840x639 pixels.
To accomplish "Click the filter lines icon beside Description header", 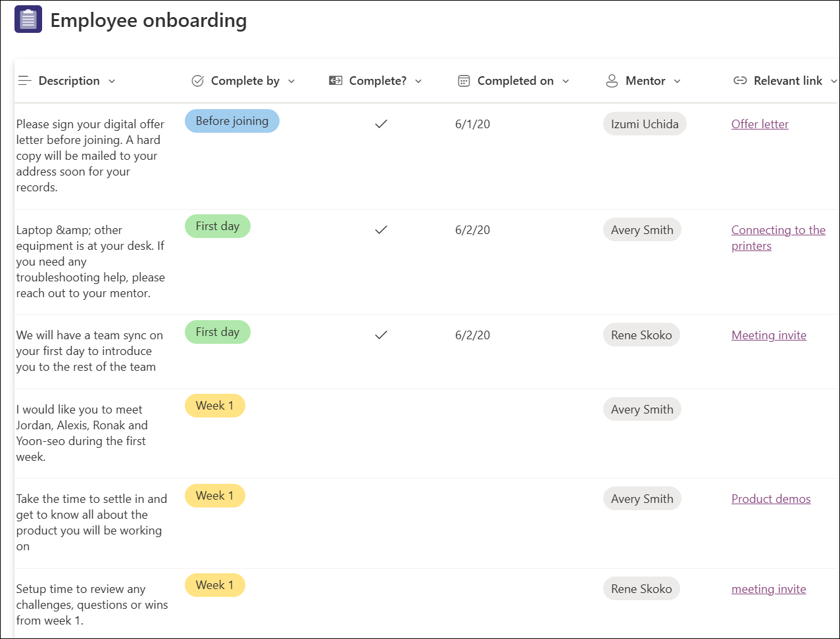I will click(x=24, y=80).
